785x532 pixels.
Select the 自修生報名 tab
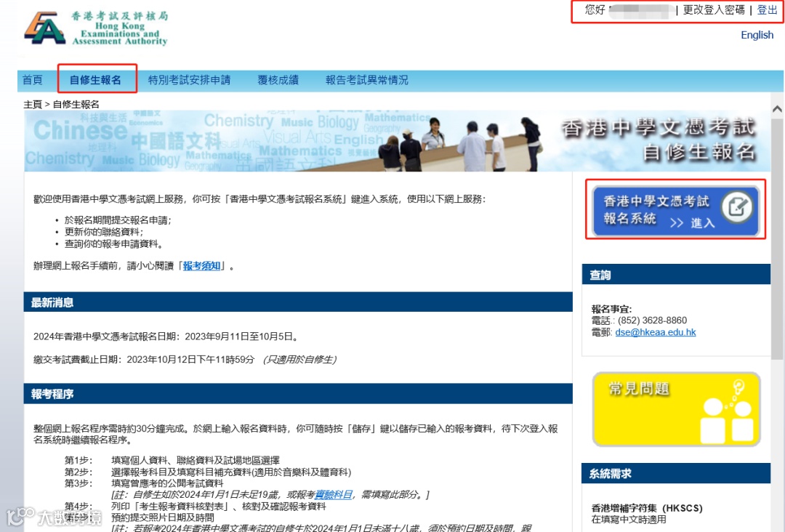pyautogui.click(x=96, y=79)
